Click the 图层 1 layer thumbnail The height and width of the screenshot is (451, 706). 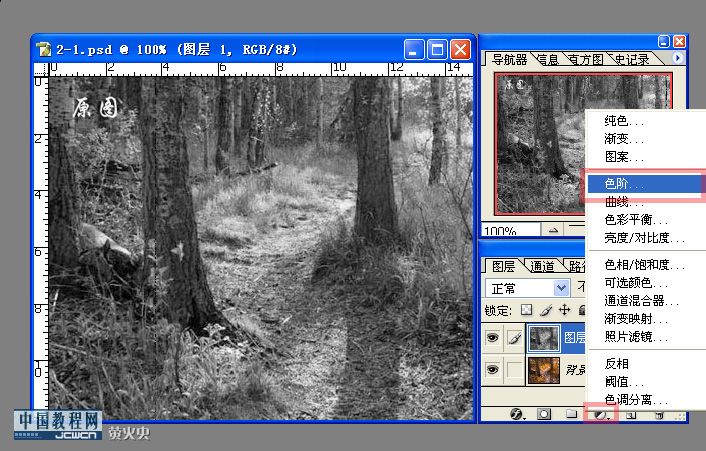[x=543, y=338]
